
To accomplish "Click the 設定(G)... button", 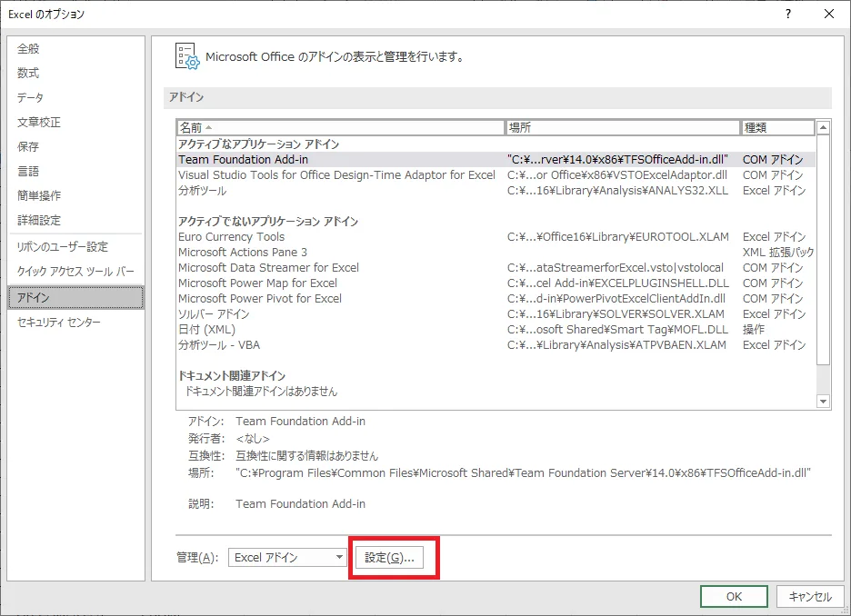I will (x=389, y=558).
